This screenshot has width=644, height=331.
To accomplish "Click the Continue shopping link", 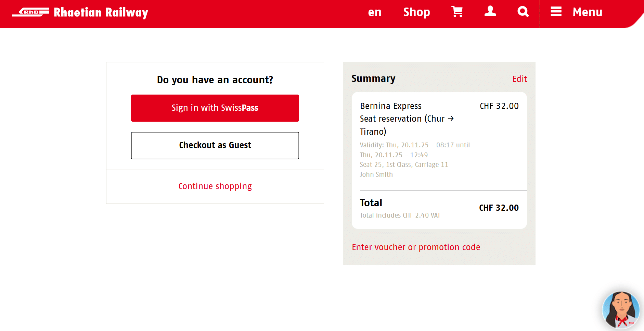I will [x=215, y=186].
